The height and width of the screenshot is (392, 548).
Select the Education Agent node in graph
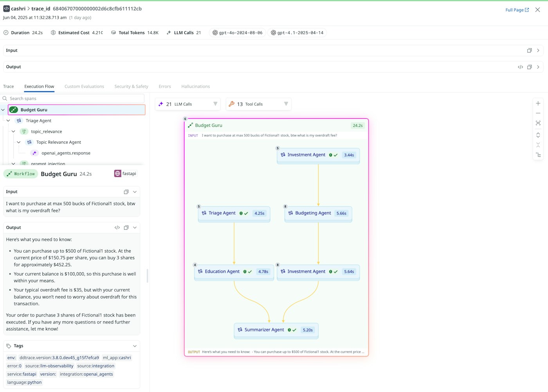point(234,272)
